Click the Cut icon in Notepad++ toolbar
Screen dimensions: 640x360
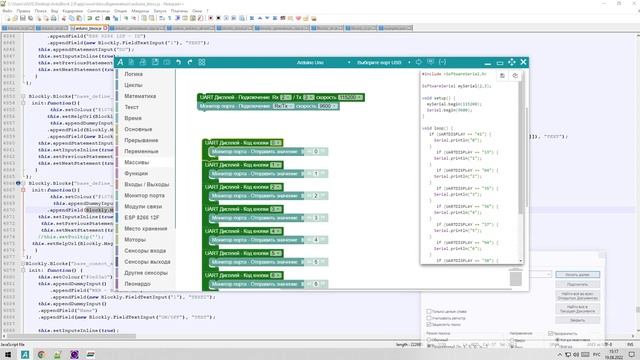(64, 18)
